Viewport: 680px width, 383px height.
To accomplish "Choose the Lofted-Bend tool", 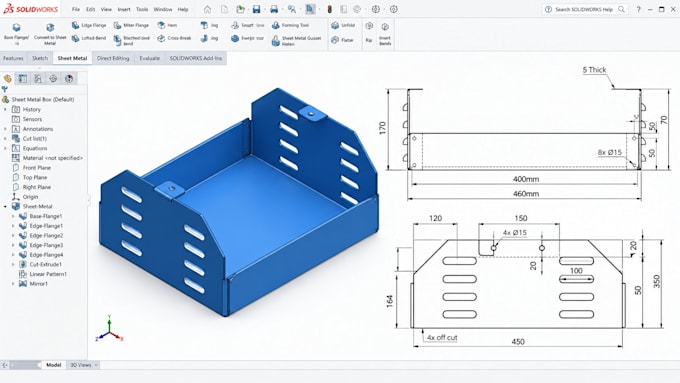I will [x=89, y=38].
